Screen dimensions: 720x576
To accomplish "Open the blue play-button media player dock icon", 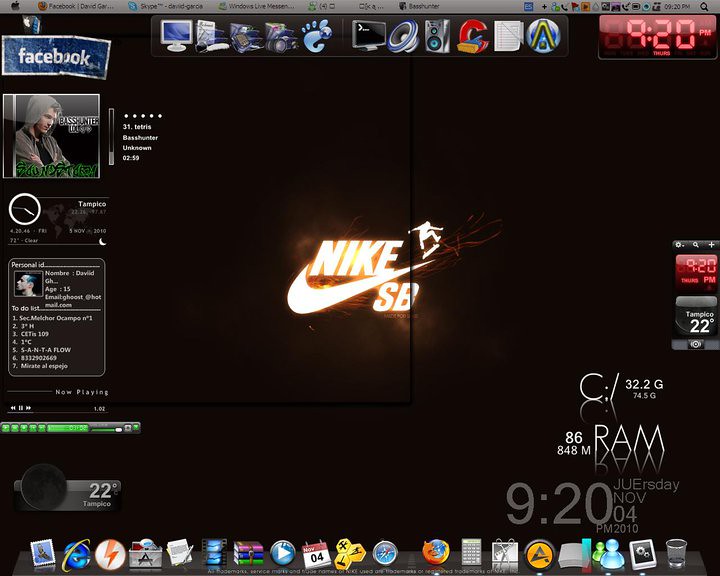I will coord(282,553).
